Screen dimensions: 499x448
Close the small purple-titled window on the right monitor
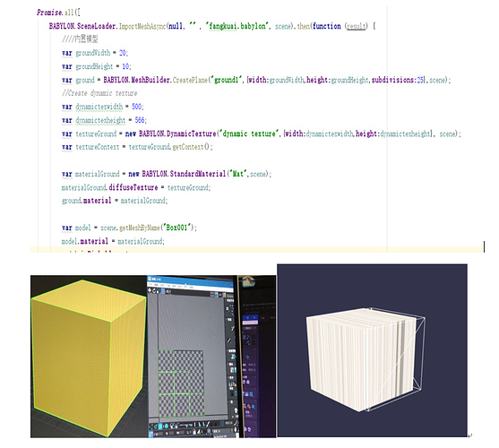point(254,317)
